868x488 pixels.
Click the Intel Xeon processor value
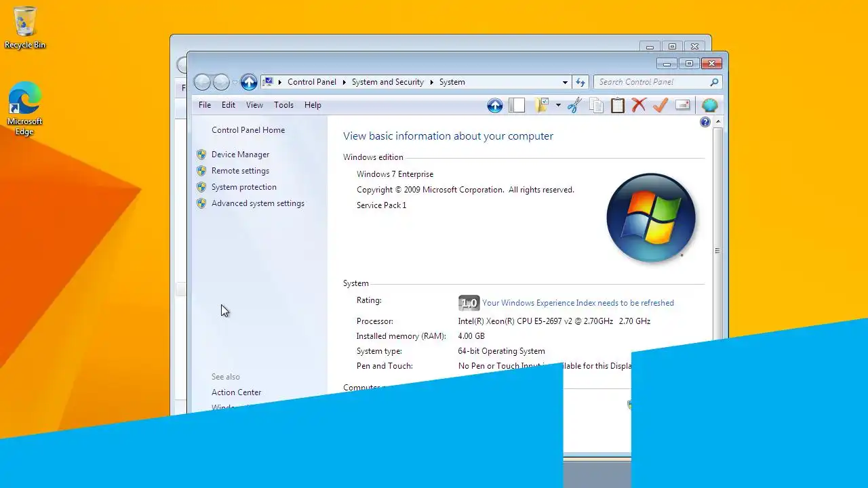click(554, 321)
